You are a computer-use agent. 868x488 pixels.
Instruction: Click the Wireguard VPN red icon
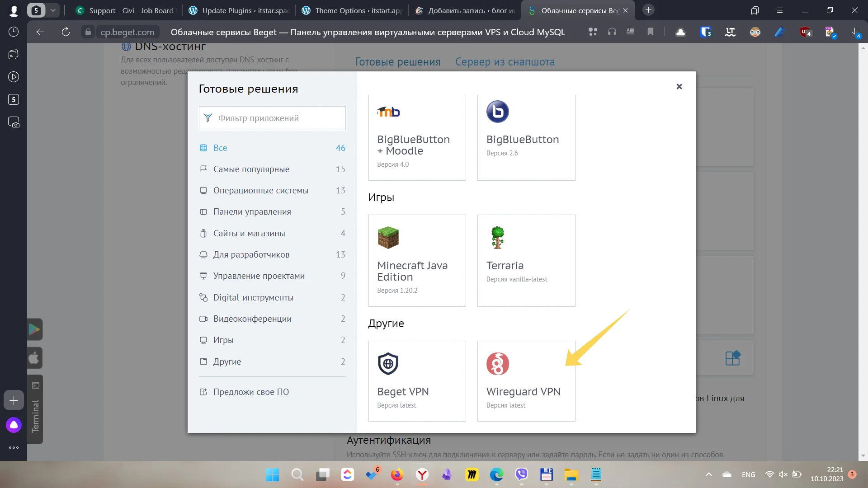pos(497,364)
